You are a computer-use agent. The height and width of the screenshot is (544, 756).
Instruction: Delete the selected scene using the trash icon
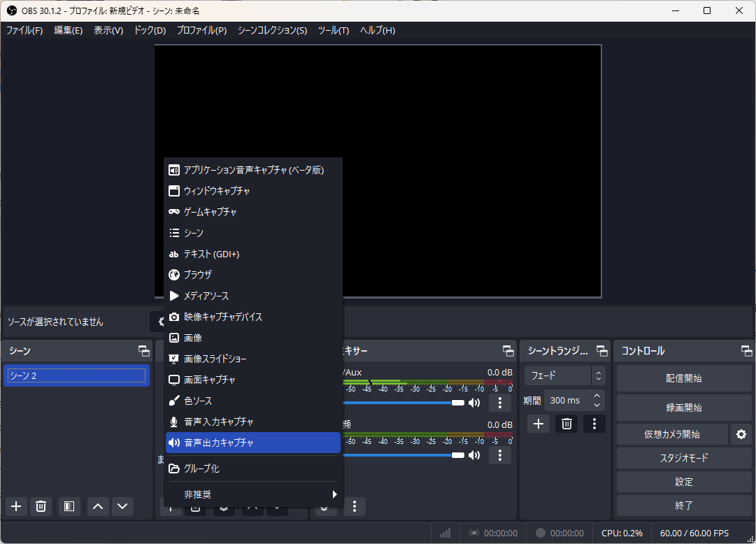pos(41,506)
